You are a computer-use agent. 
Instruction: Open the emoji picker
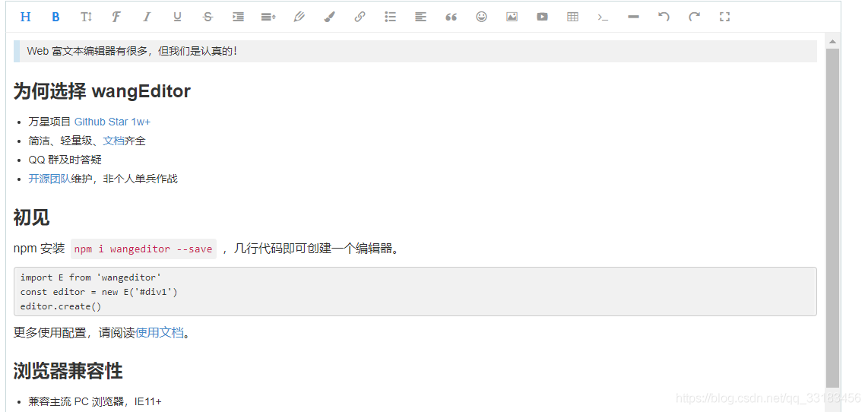(482, 17)
